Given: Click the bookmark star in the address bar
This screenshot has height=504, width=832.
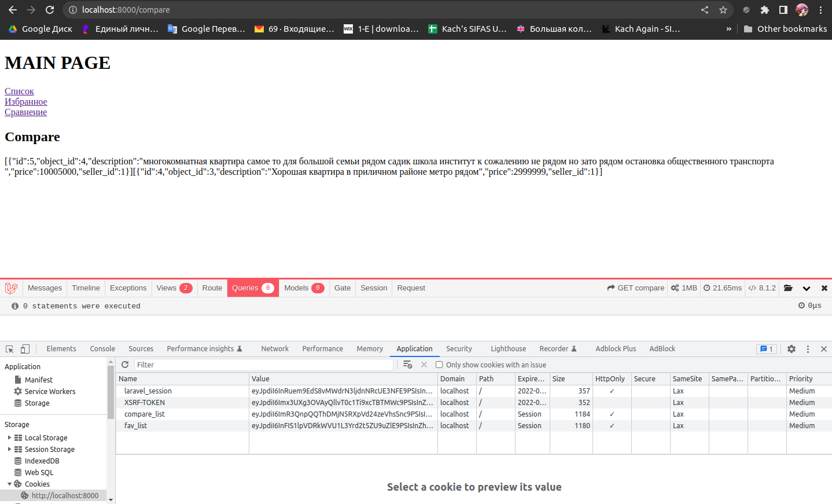Looking at the screenshot, I should [723, 9].
